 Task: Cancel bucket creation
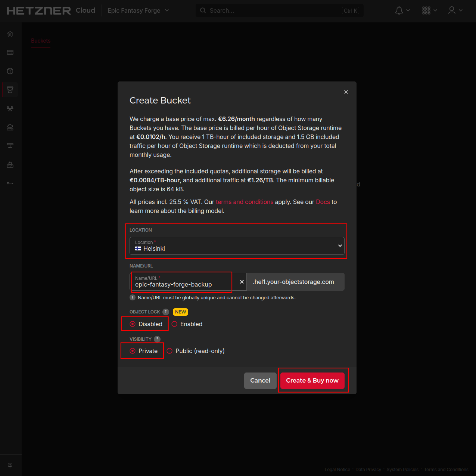pyautogui.click(x=260, y=381)
